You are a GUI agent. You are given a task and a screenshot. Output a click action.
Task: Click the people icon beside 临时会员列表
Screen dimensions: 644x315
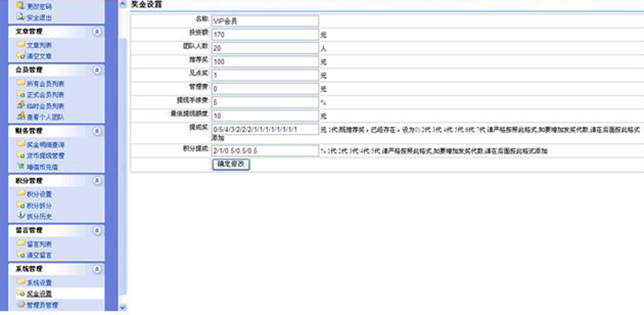click(21, 105)
